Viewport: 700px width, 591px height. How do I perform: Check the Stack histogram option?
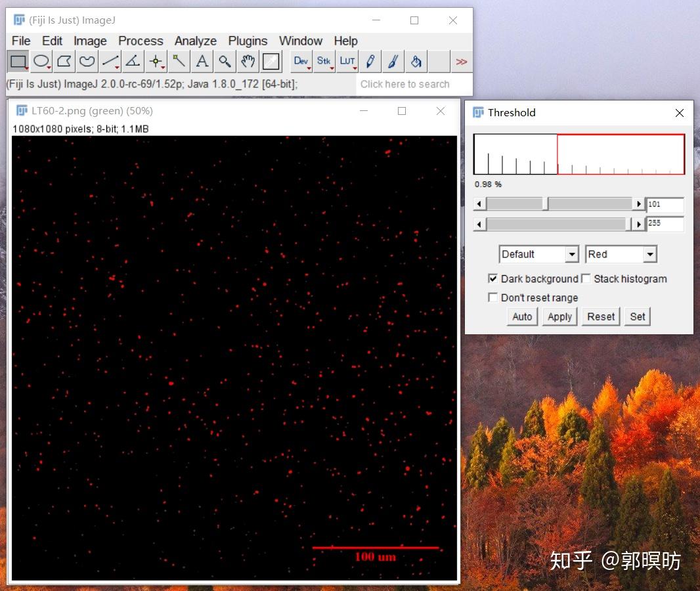[x=586, y=278]
